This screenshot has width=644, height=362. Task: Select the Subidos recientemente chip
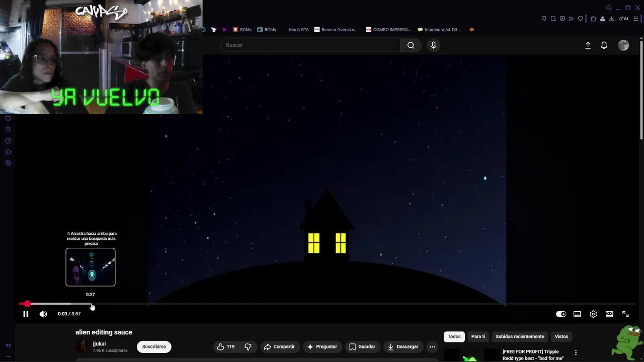(x=520, y=336)
